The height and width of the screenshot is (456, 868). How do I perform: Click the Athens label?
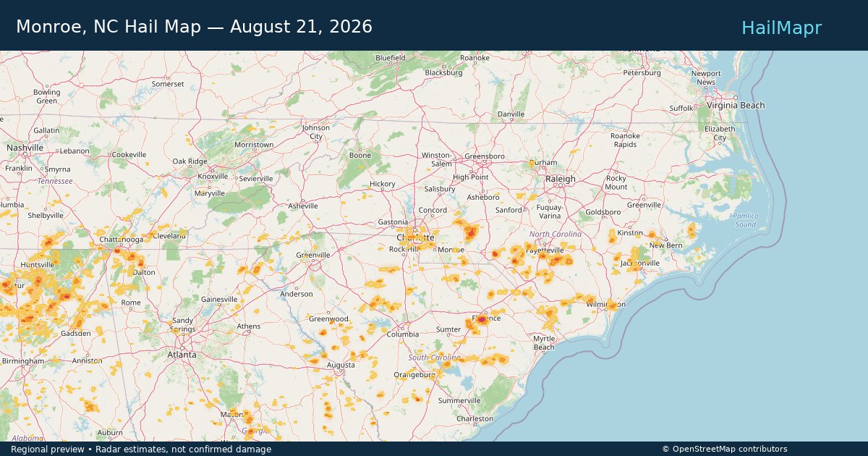(248, 326)
